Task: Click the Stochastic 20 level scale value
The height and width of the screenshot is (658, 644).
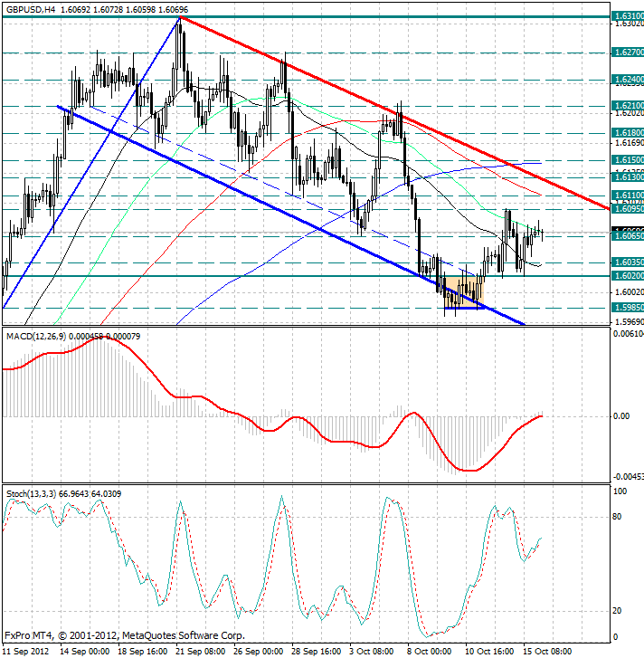Action: 617,611
